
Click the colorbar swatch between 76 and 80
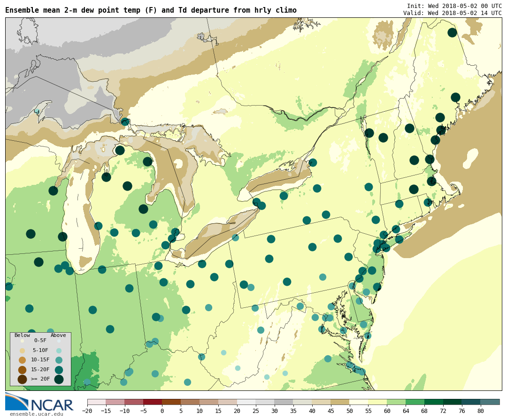(x=471, y=402)
